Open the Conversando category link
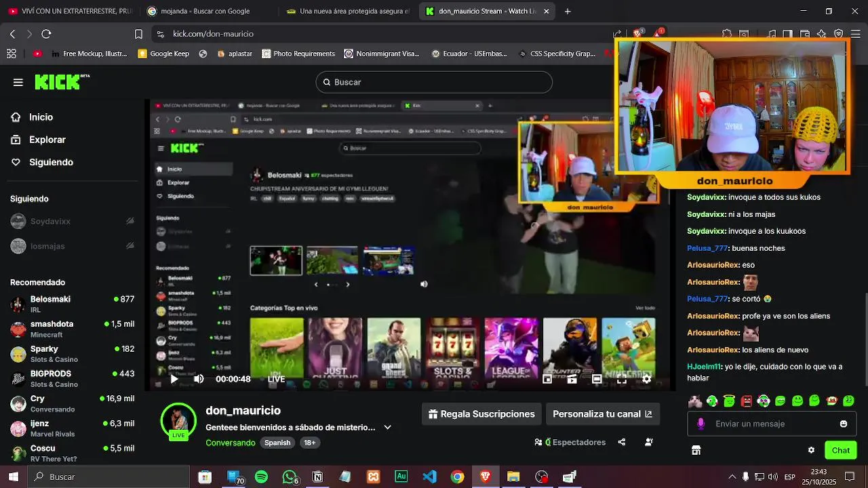 point(231,443)
